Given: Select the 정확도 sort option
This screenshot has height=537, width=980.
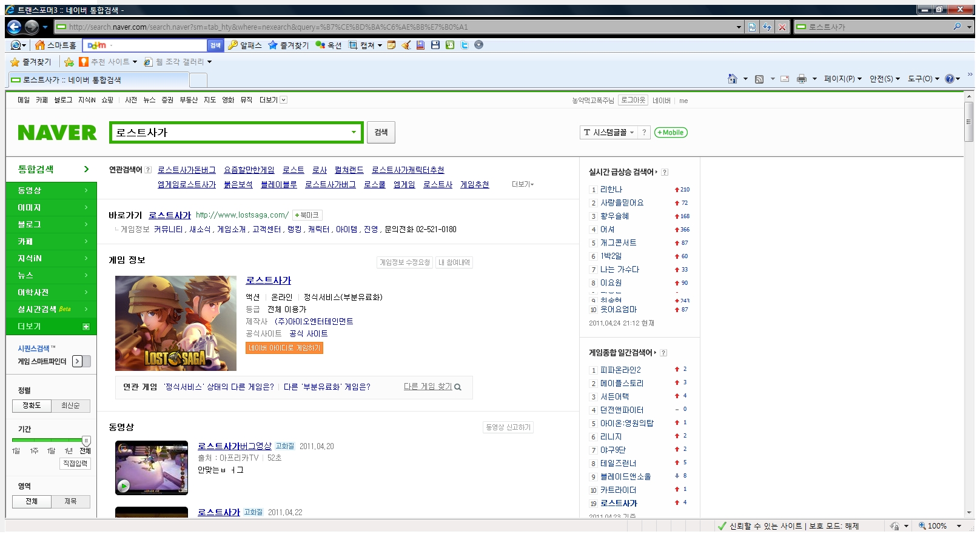Looking at the screenshot, I should [32, 405].
